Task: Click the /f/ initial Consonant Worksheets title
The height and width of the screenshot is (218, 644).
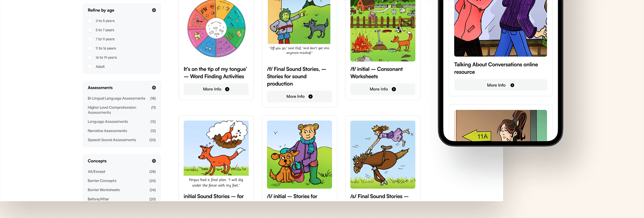Action: coord(376,73)
